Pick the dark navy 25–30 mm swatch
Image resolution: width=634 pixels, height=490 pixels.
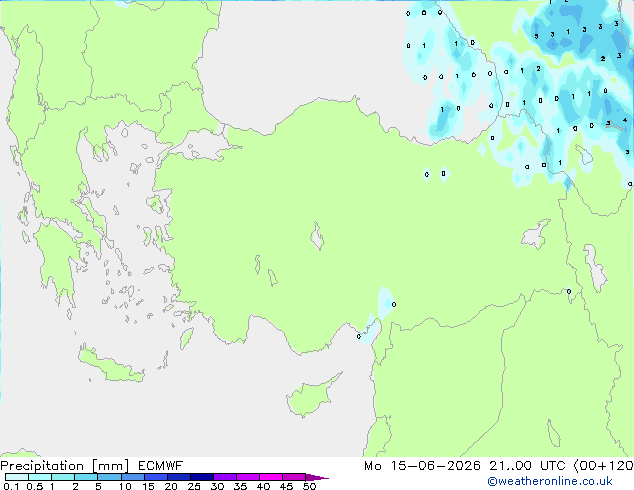(201, 477)
